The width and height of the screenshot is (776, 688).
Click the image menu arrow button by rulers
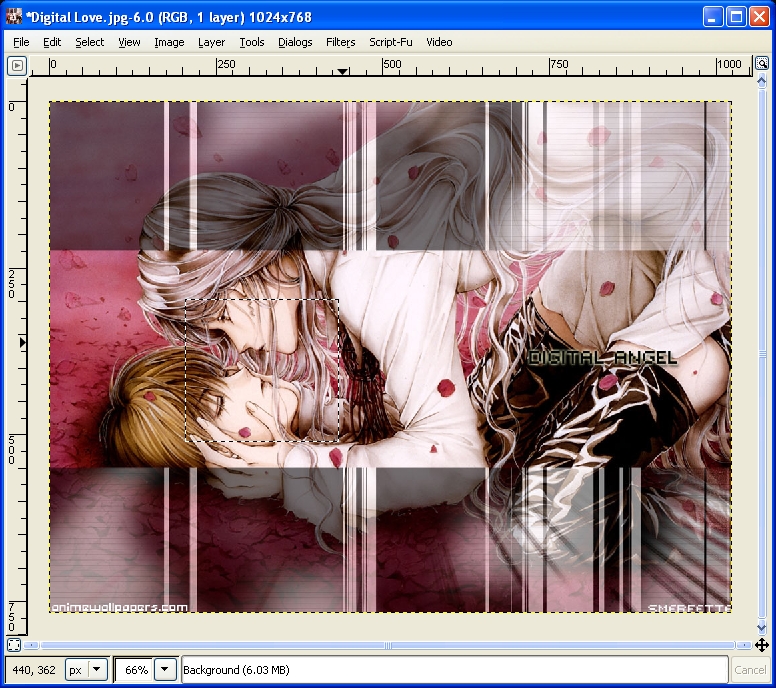tap(17, 65)
